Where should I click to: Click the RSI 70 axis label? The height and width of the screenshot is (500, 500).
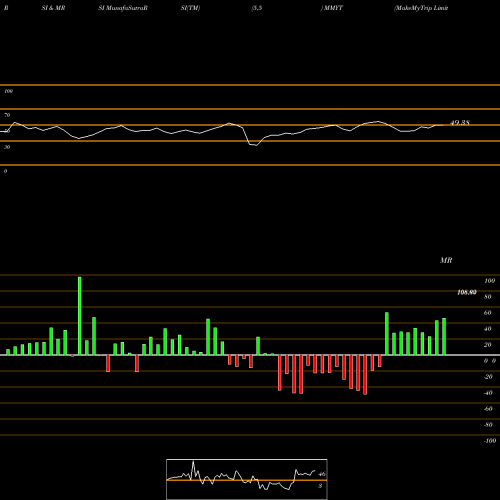coord(7,115)
